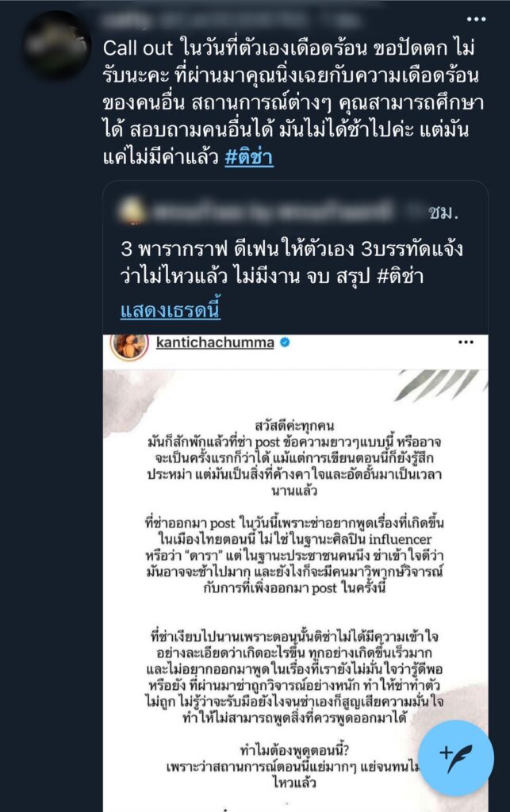Open quoted tweet text starting 3 พารากราฟ
The height and width of the screenshot is (812, 510).
click(292, 262)
